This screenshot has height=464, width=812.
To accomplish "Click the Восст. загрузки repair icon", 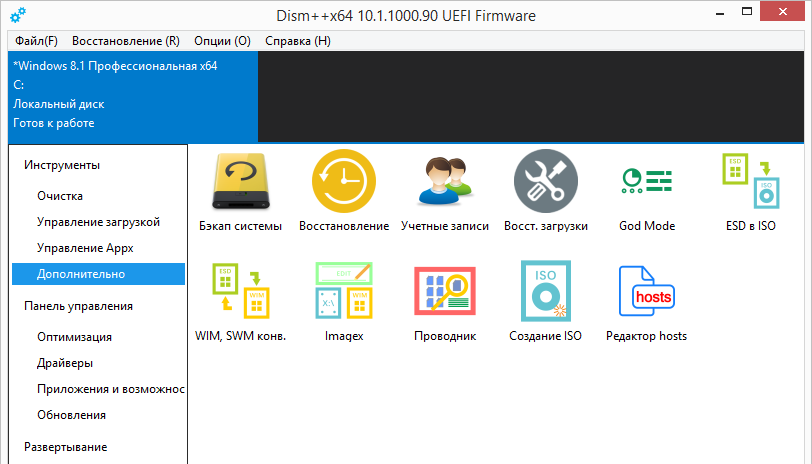I will 545,182.
